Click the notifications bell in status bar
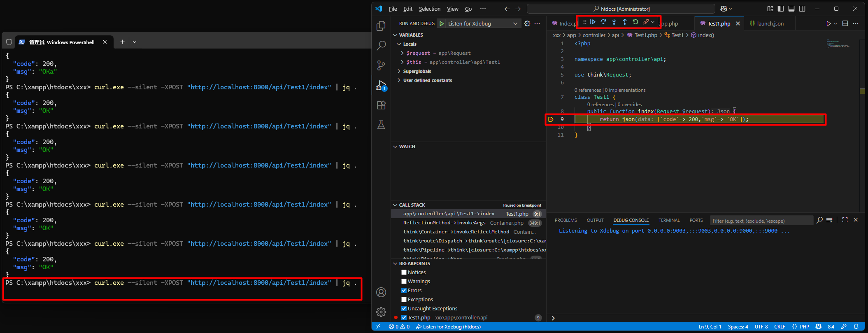Image resolution: width=868 pixels, height=333 pixels. pyautogui.click(x=856, y=326)
